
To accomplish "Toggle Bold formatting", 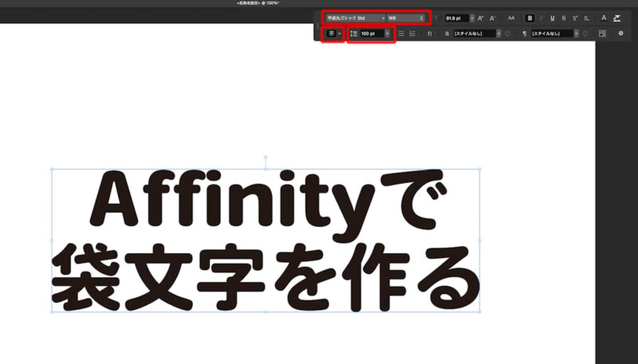I will coord(530,18).
